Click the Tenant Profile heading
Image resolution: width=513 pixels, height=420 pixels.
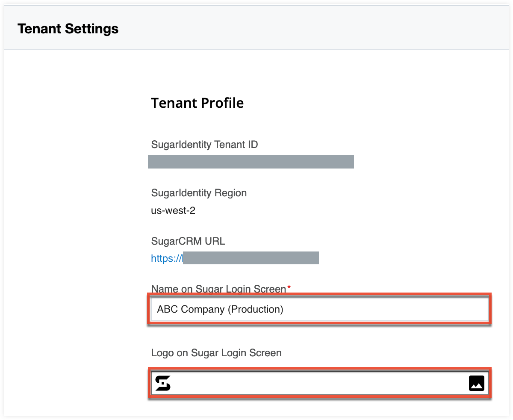(198, 103)
